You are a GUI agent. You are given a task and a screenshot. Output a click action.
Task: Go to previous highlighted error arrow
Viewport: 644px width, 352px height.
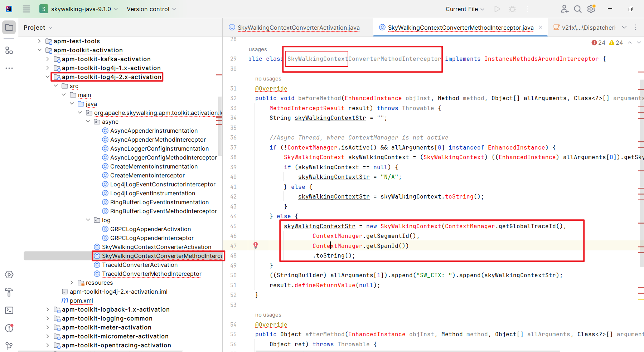tap(630, 43)
